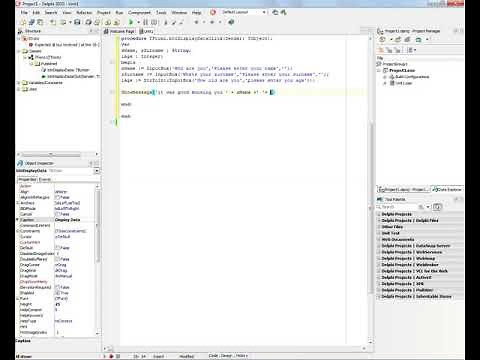Open the Help menu
The width and height of the screenshot is (480, 360).
[197, 12]
